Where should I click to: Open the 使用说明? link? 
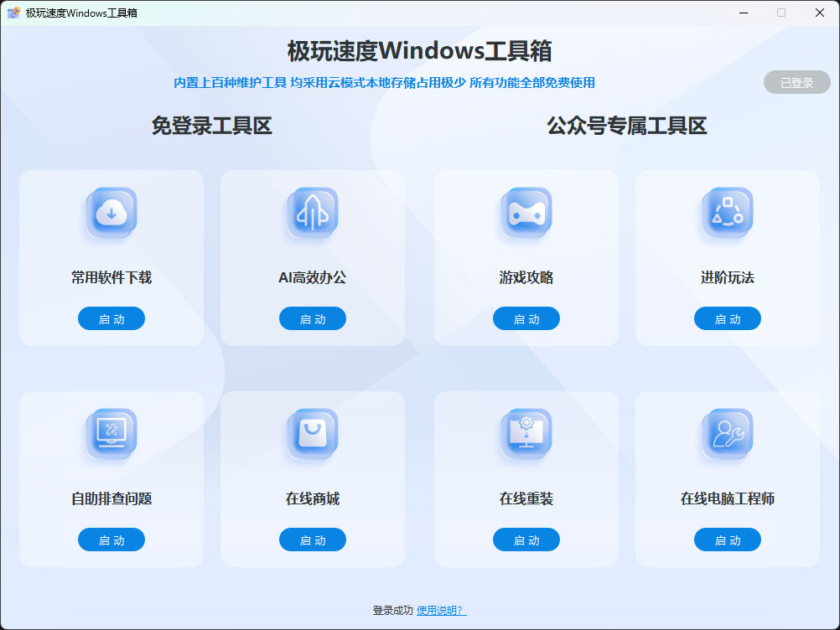442,610
